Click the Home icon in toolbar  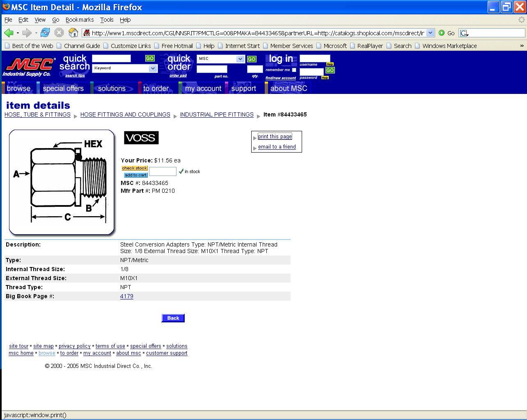click(x=73, y=33)
